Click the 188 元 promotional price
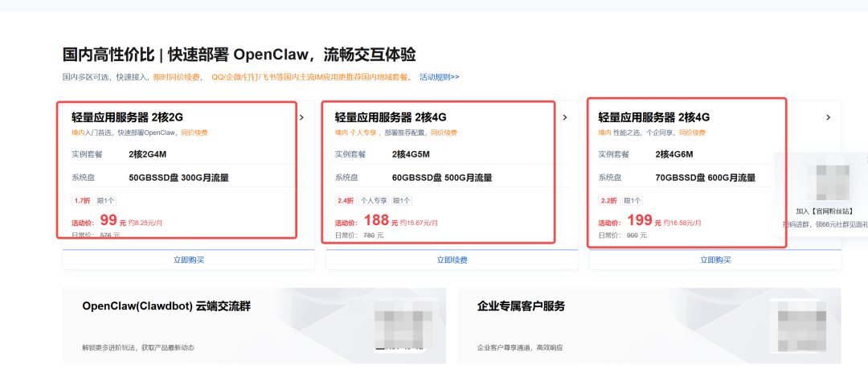 click(x=381, y=221)
